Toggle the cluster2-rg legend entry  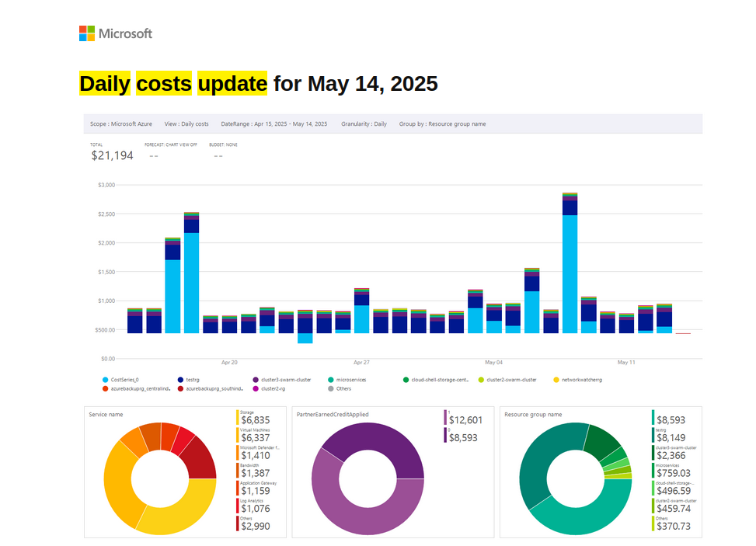269,388
